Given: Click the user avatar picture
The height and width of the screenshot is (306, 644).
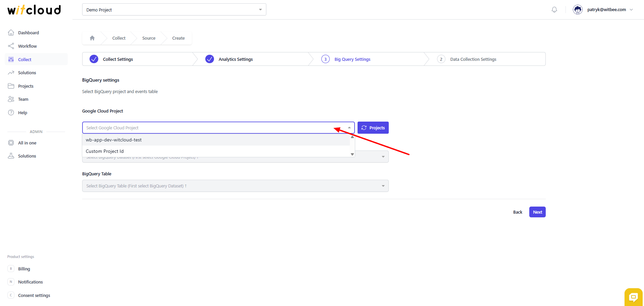Looking at the screenshot, I should pos(578,10).
